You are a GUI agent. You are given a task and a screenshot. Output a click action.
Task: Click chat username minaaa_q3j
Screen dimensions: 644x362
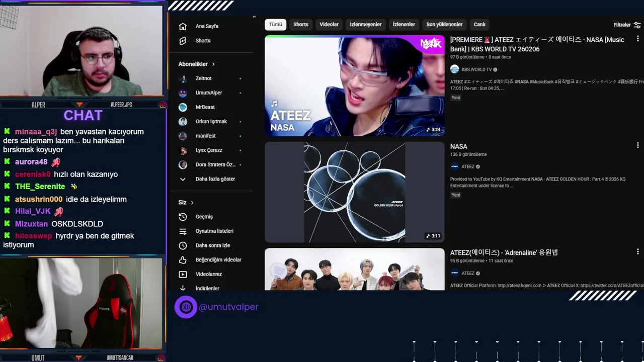tap(36, 132)
